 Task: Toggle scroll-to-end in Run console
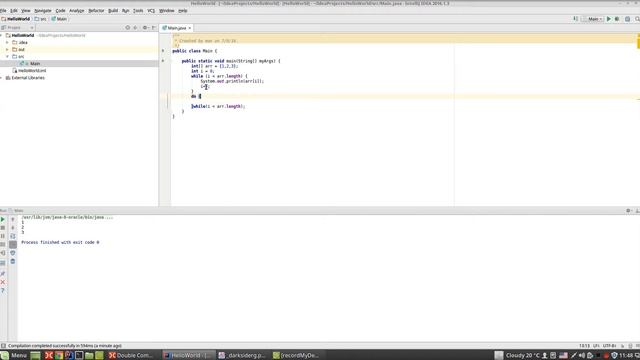coord(13,244)
